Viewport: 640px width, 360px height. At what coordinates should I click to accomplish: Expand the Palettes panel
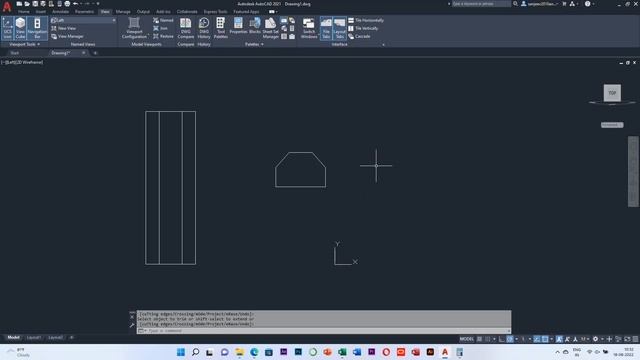pyautogui.click(x=254, y=44)
